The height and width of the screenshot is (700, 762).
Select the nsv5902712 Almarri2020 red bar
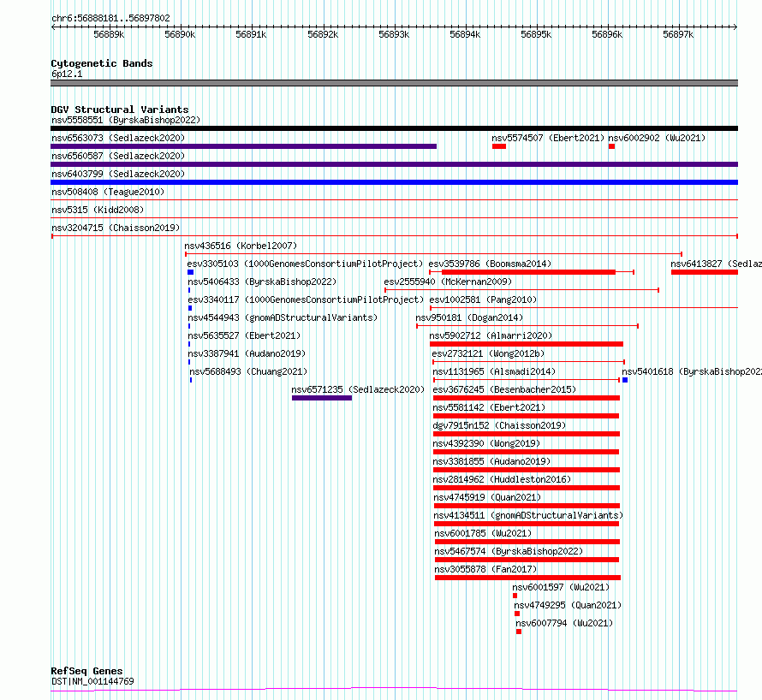(x=527, y=344)
